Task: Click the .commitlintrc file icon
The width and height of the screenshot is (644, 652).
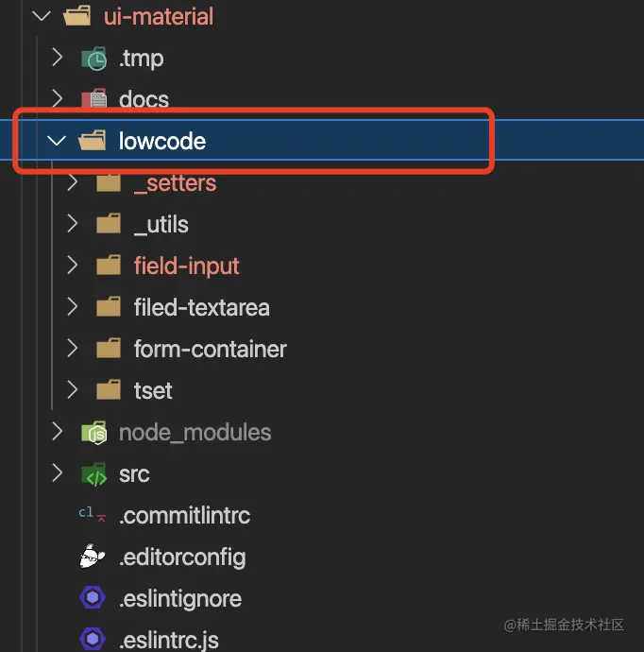Action: pos(93,516)
